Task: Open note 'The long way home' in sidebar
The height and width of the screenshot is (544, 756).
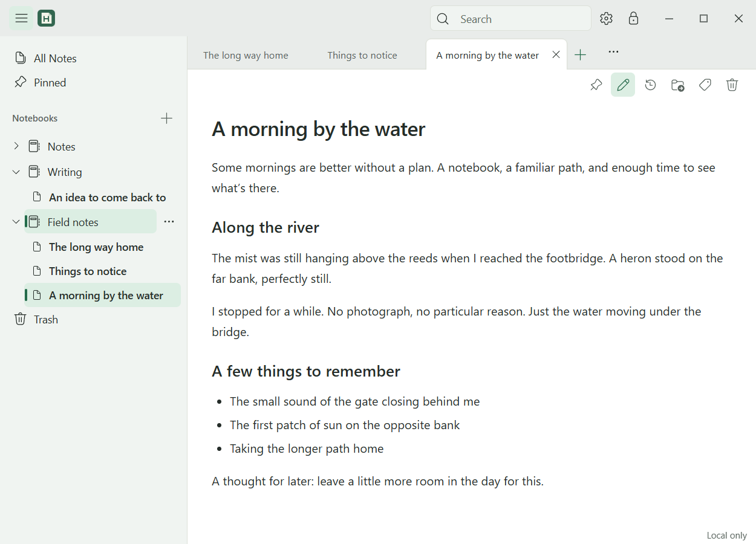Action: (x=96, y=247)
